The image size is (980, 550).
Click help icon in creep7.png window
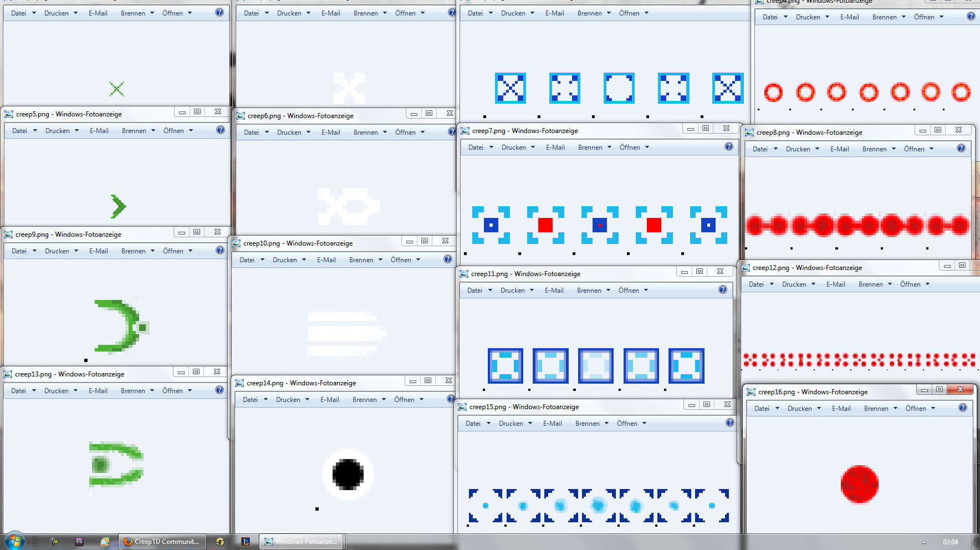click(x=729, y=146)
